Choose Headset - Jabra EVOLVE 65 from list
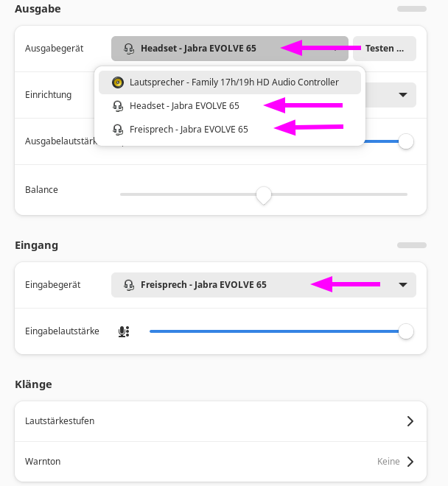Image resolution: width=448 pixels, height=486 pixels. [x=230, y=106]
